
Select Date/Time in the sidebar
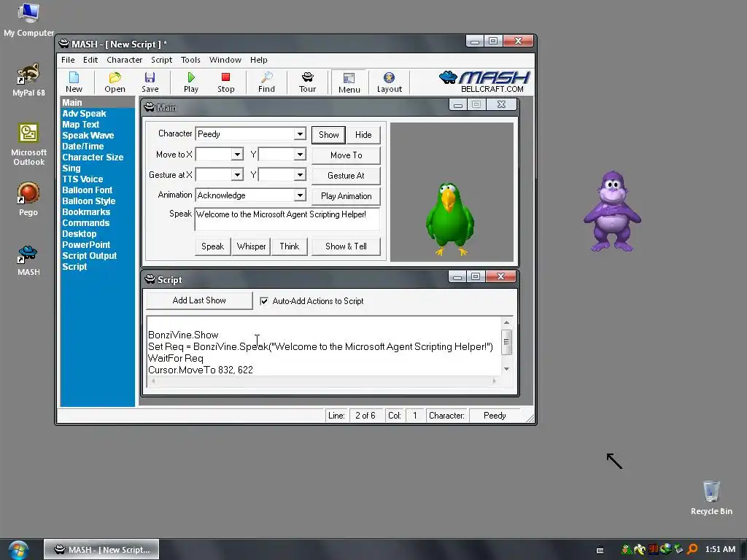pyautogui.click(x=83, y=146)
